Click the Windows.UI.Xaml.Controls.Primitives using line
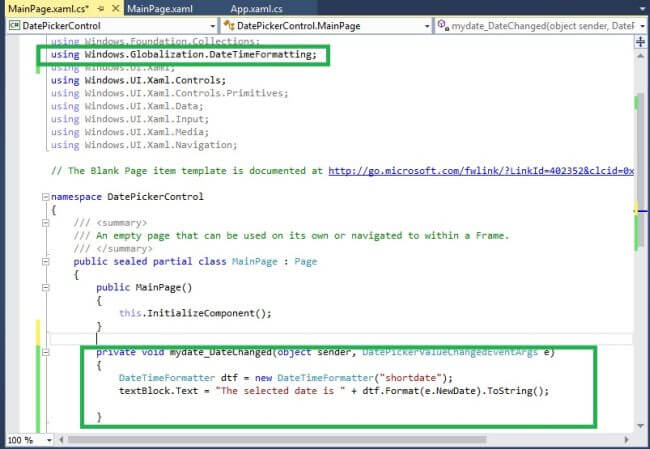This screenshot has height=449, width=650. click(x=170, y=93)
